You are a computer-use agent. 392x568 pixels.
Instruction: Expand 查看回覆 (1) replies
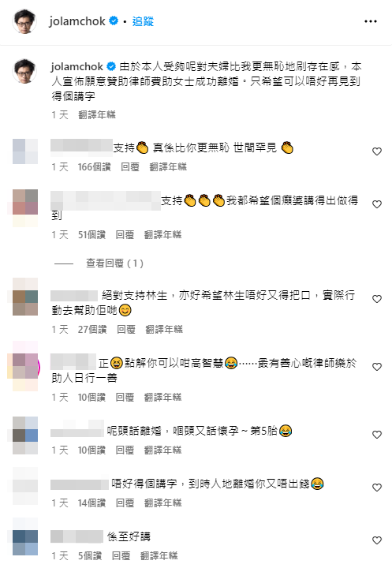114,263
